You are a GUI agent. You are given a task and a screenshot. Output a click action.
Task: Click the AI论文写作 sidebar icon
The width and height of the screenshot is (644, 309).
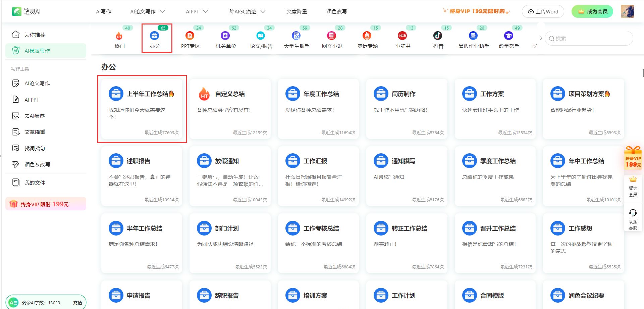tap(16, 83)
